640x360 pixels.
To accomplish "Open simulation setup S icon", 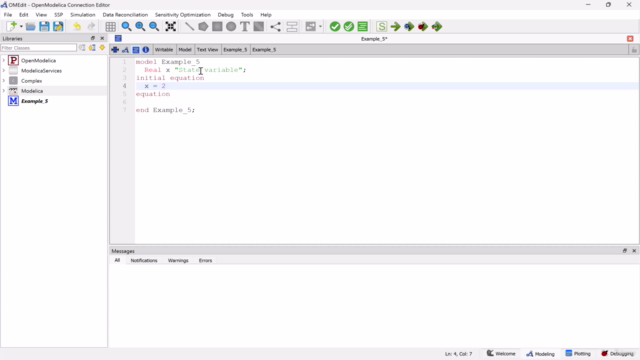I will pyautogui.click(x=381, y=27).
